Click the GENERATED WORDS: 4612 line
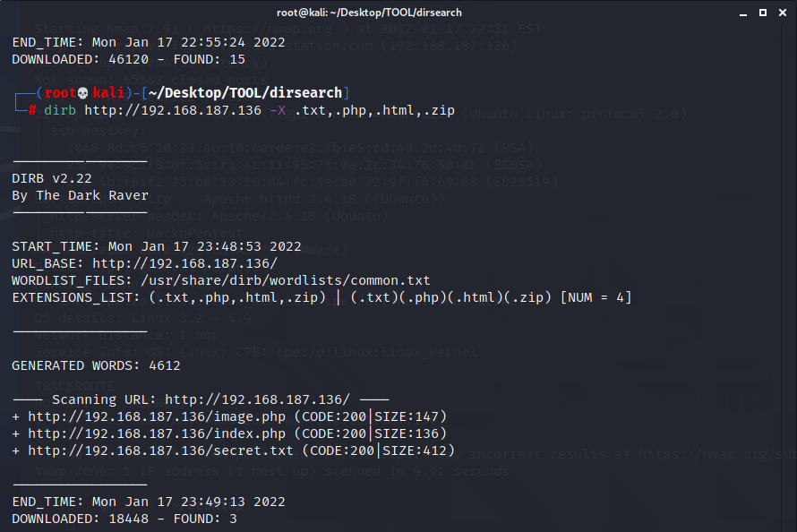The width and height of the screenshot is (797, 532). click(x=96, y=365)
